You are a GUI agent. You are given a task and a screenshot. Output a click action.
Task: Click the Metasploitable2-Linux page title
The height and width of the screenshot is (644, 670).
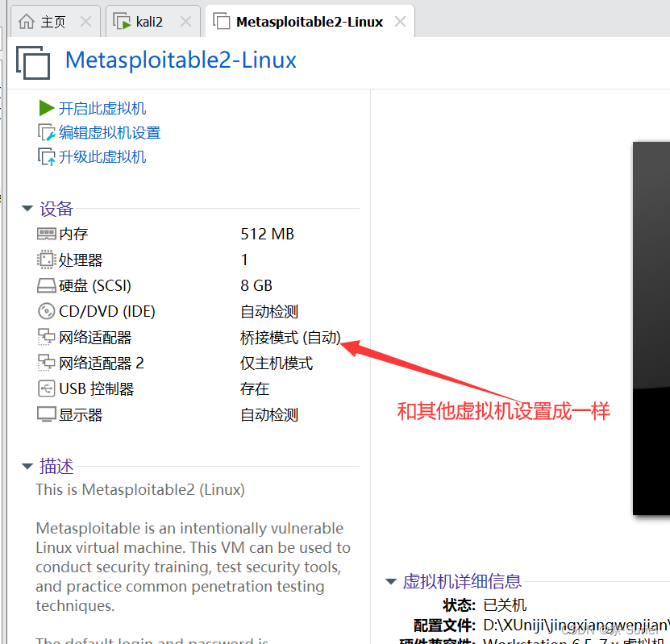tap(181, 60)
